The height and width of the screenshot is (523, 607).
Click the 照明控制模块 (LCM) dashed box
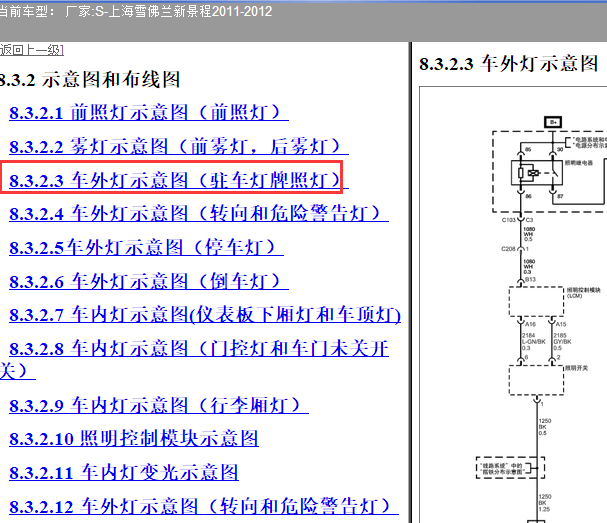click(536, 302)
